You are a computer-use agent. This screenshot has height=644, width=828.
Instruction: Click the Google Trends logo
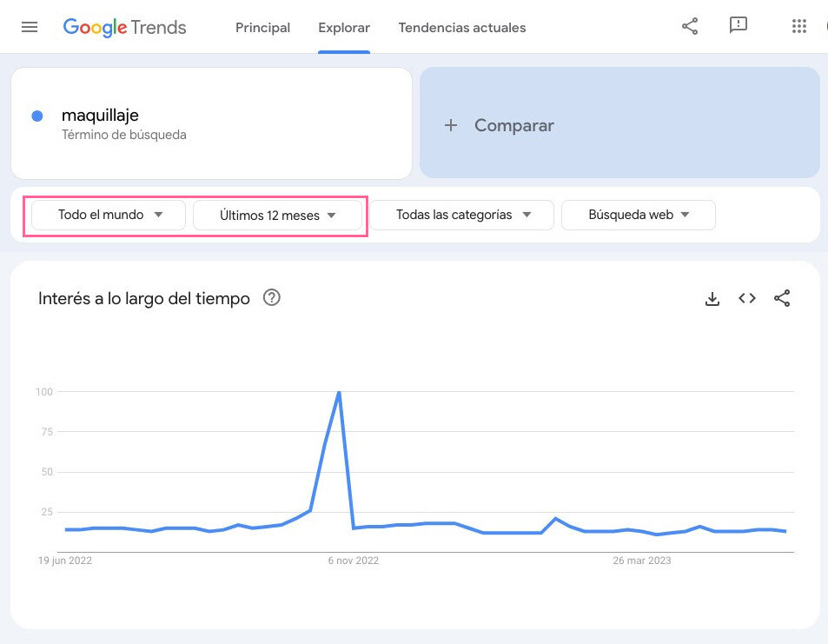tap(124, 27)
